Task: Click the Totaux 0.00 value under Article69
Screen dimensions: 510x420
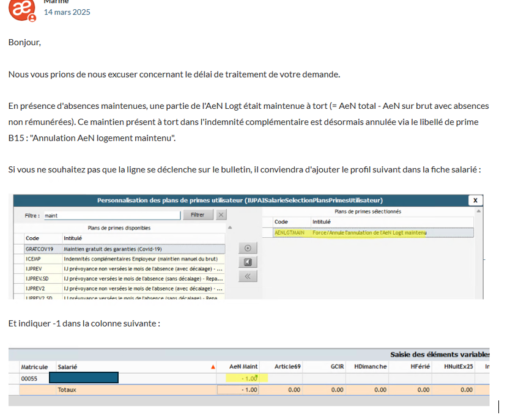Action: (x=294, y=390)
